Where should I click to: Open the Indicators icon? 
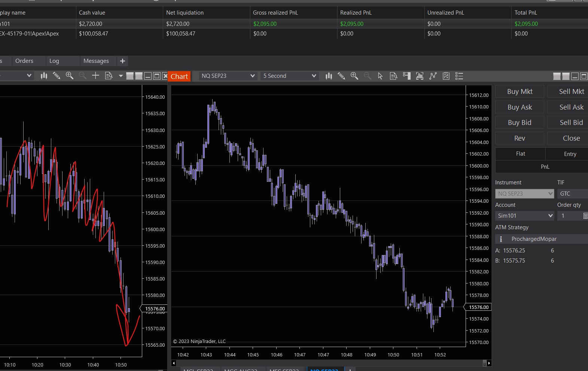click(420, 76)
